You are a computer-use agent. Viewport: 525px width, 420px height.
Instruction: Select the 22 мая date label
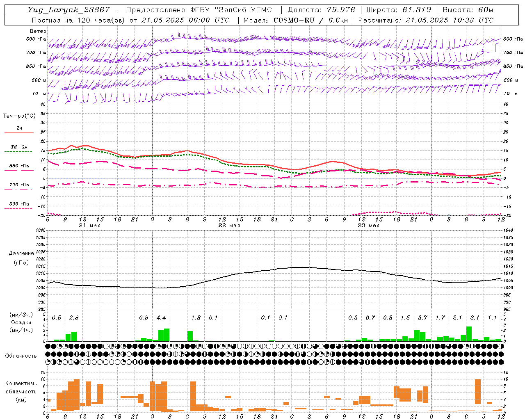click(229, 226)
